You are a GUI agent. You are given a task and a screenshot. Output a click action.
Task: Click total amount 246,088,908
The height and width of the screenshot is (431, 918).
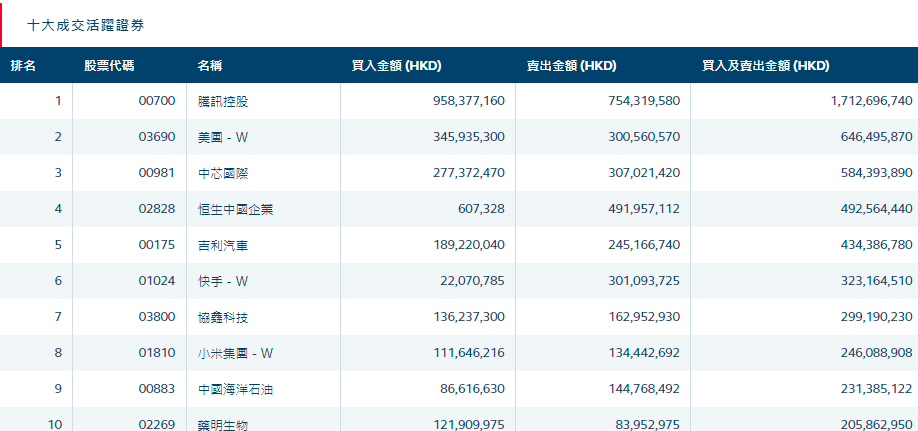click(877, 353)
